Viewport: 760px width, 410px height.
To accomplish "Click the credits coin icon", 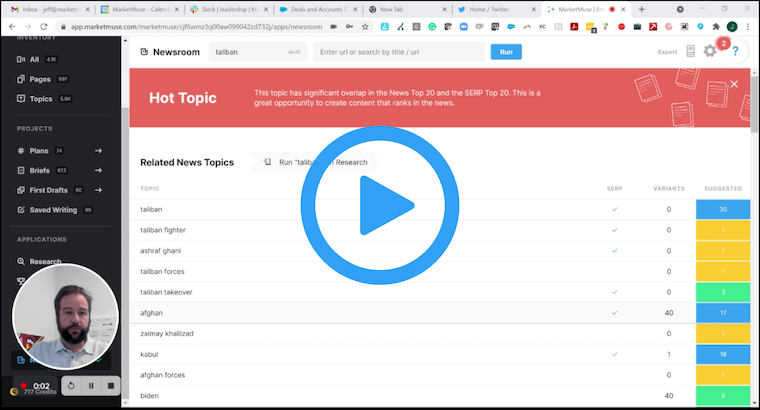I will click(x=14, y=391).
